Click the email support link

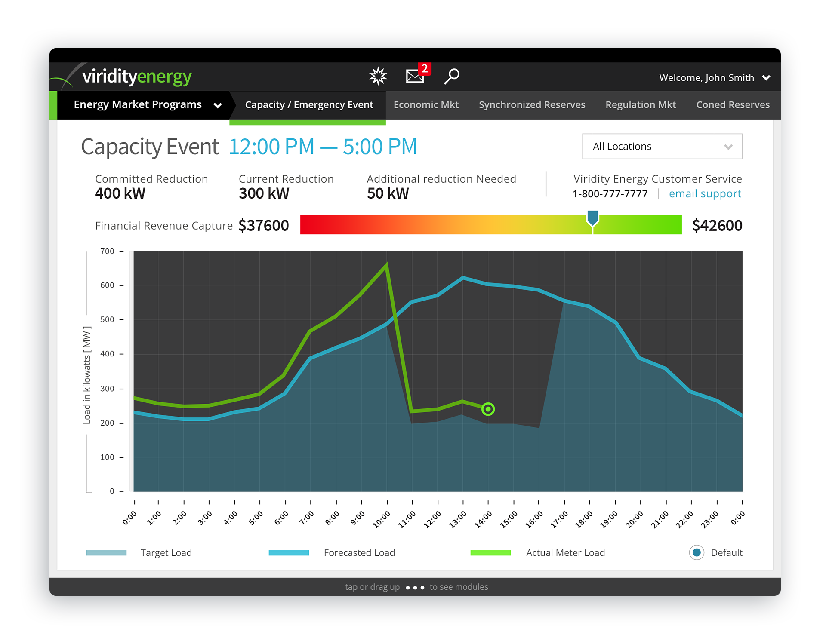coord(705,194)
